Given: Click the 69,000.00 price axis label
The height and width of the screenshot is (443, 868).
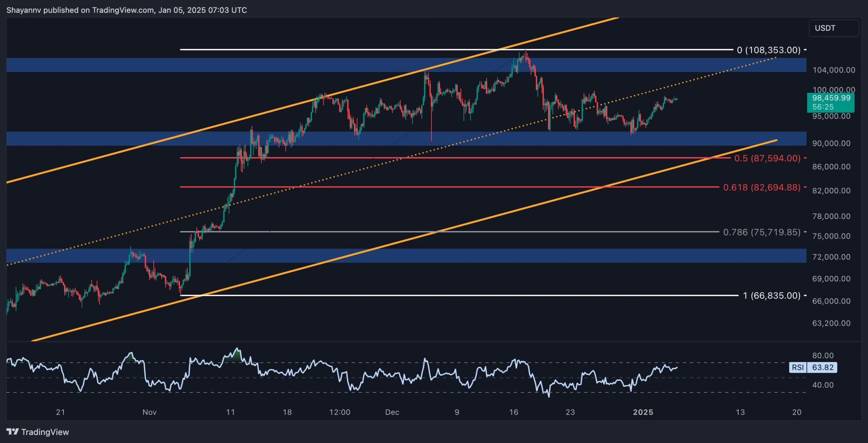Looking at the screenshot, I should coord(831,279).
